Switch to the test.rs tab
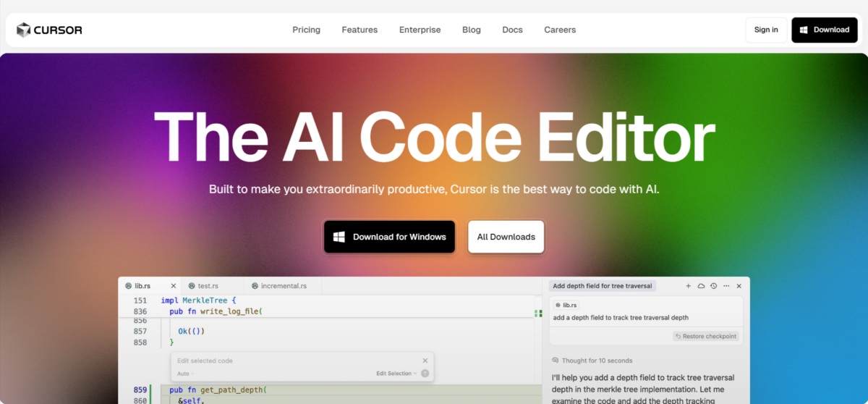Screen dimensions: 868x404 (x=208, y=286)
